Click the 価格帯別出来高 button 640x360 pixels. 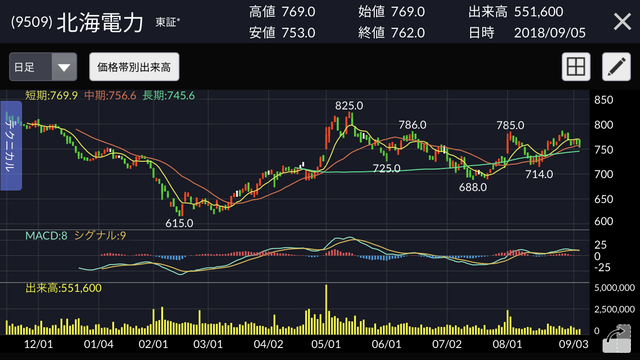click(x=134, y=67)
